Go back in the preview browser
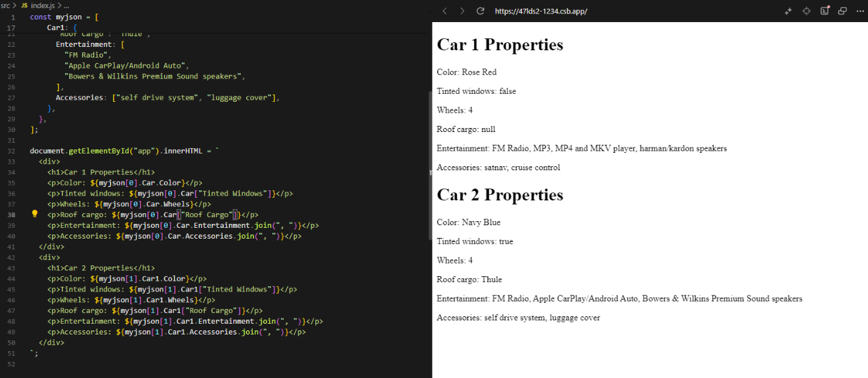 coord(445,11)
